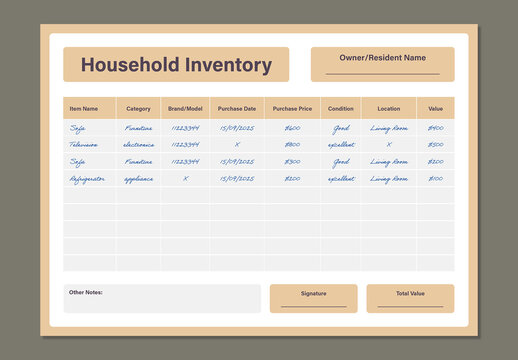Click the 11223344 brand/model in Television row
This screenshot has height=360, width=518.
click(185, 145)
